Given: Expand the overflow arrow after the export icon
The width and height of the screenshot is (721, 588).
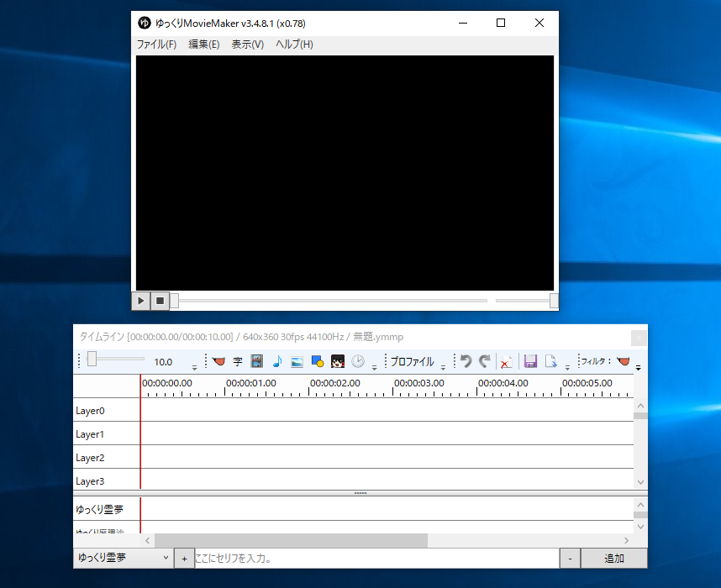Looking at the screenshot, I should pyautogui.click(x=567, y=367).
